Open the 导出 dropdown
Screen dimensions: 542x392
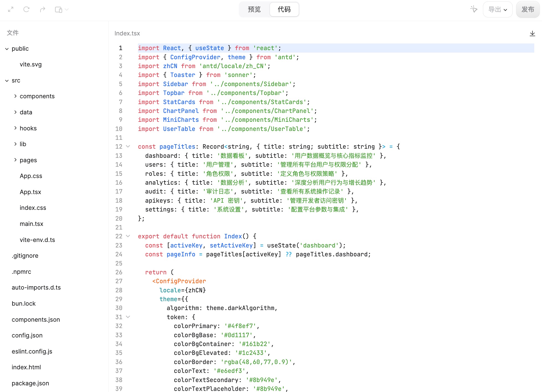tap(498, 9)
